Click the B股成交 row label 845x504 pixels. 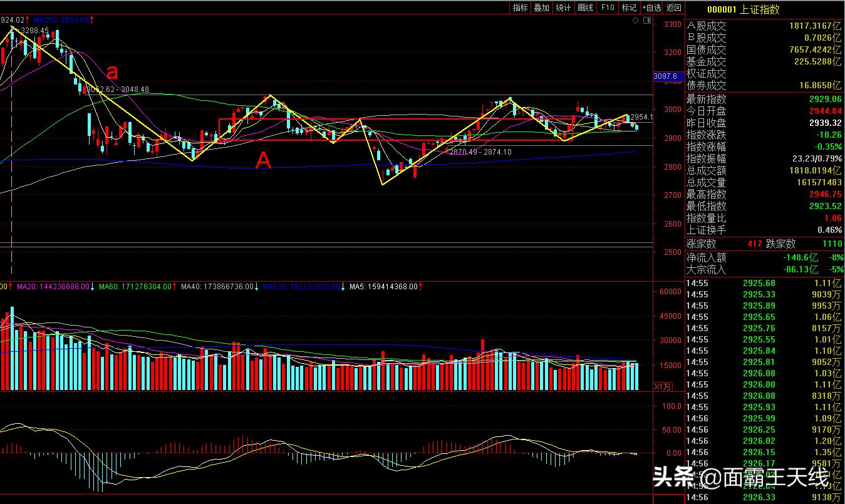pyautogui.click(x=707, y=38)
